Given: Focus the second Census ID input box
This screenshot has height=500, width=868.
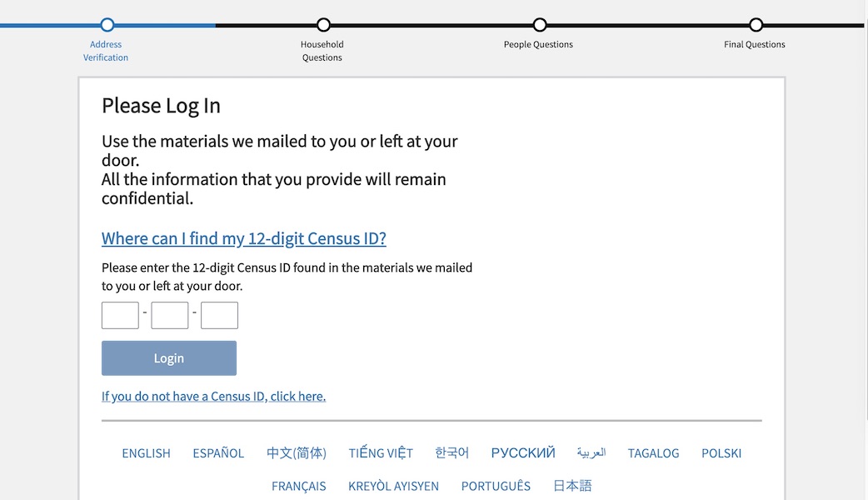Looking at the screenshot, I should click(x=169, y=316).
